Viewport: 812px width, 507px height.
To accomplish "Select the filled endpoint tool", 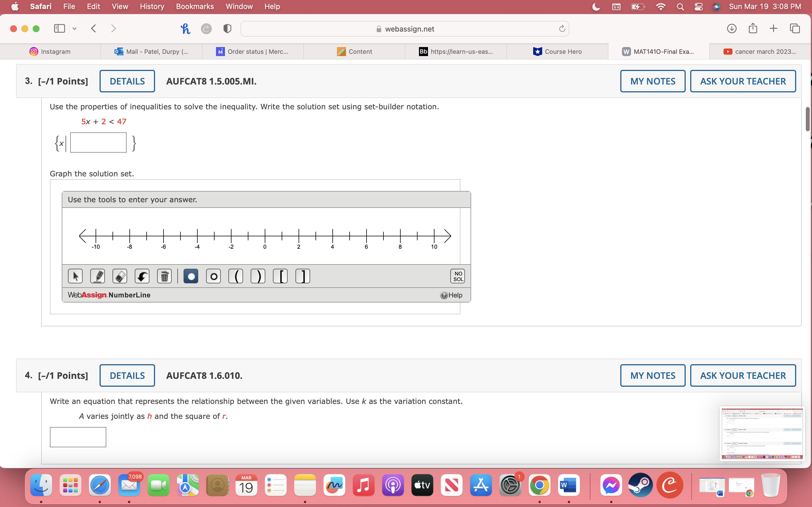I will (191, 276).
